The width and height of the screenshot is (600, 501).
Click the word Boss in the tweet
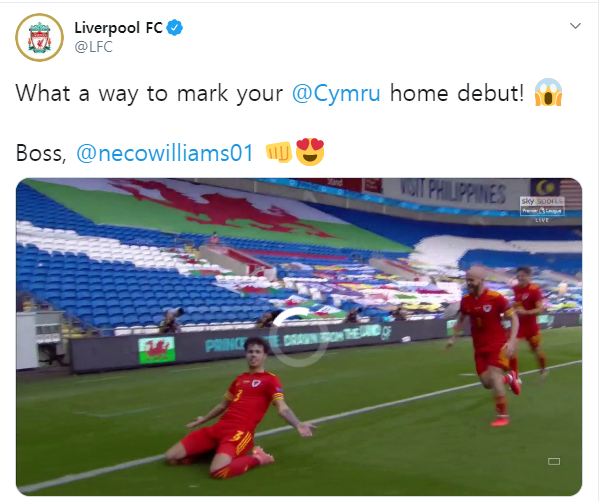point(41,153)
